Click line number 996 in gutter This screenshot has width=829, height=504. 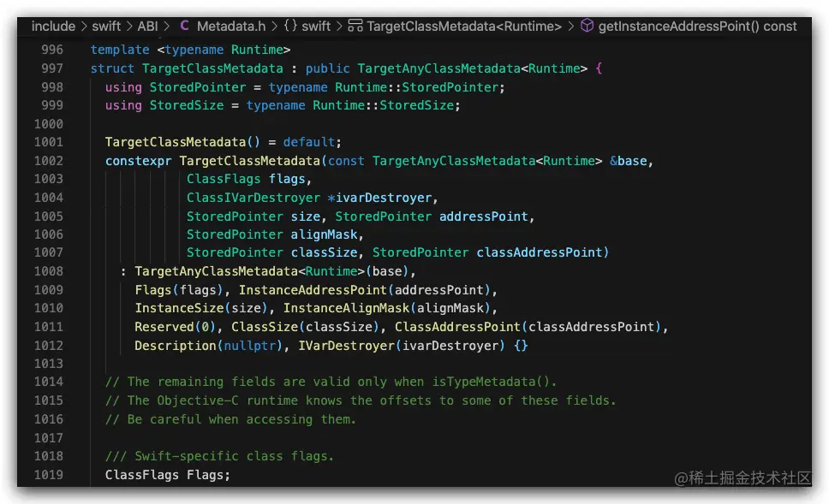[x=51, y=50]
